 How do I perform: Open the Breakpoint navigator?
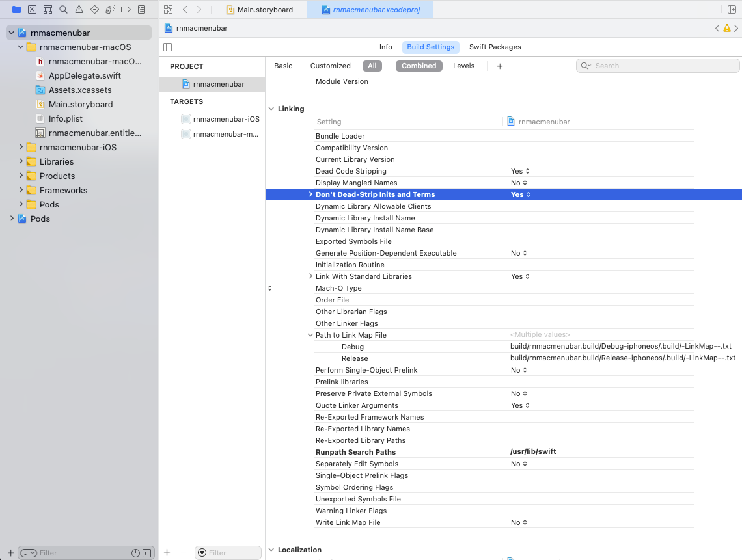tap(126, 10)
